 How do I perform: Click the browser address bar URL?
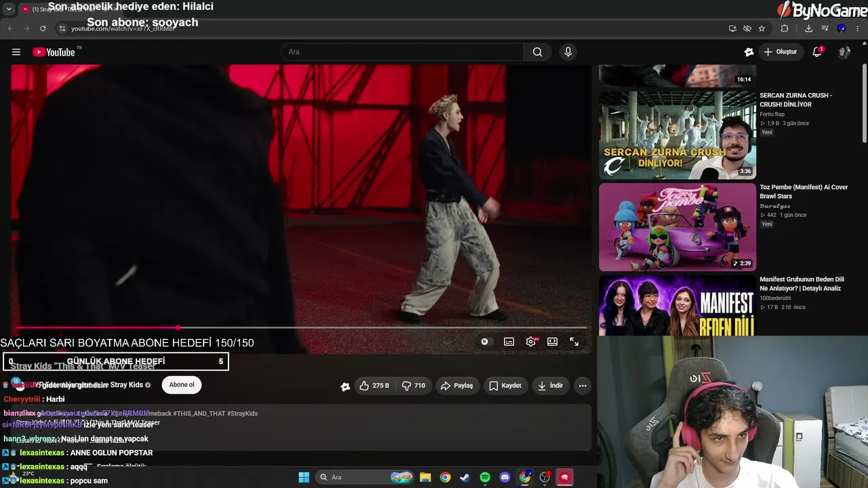coord(123,28)
